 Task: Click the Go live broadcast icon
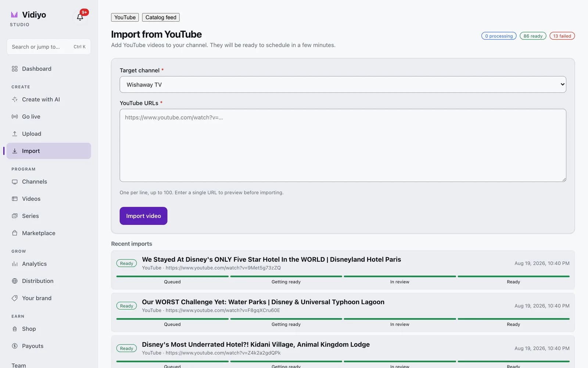click(15, 117)
